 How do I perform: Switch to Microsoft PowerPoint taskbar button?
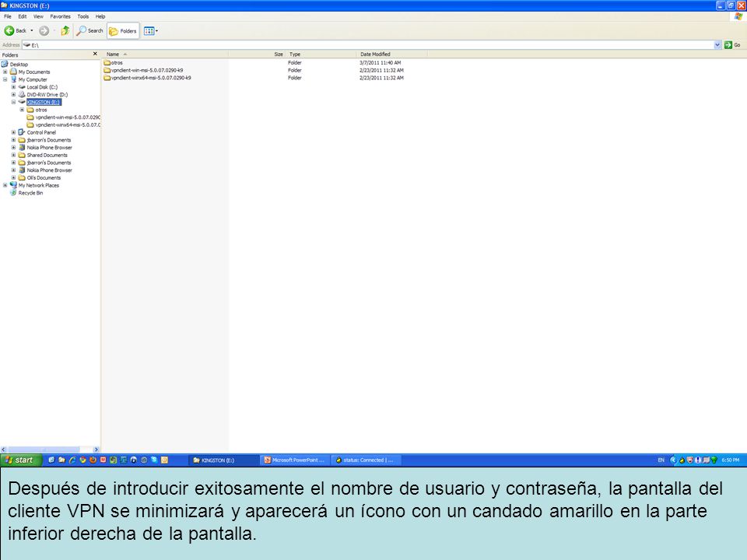tap(294, 460)
